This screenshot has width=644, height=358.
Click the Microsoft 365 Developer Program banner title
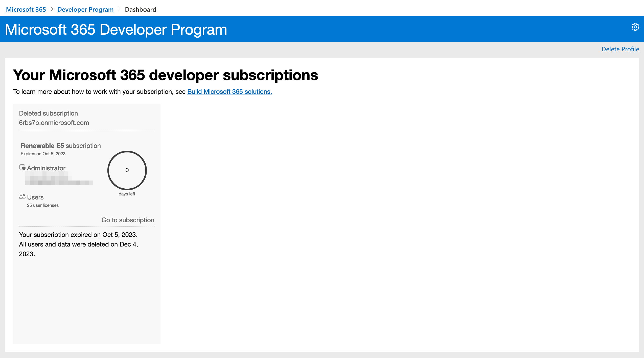(x=116, y=29)
